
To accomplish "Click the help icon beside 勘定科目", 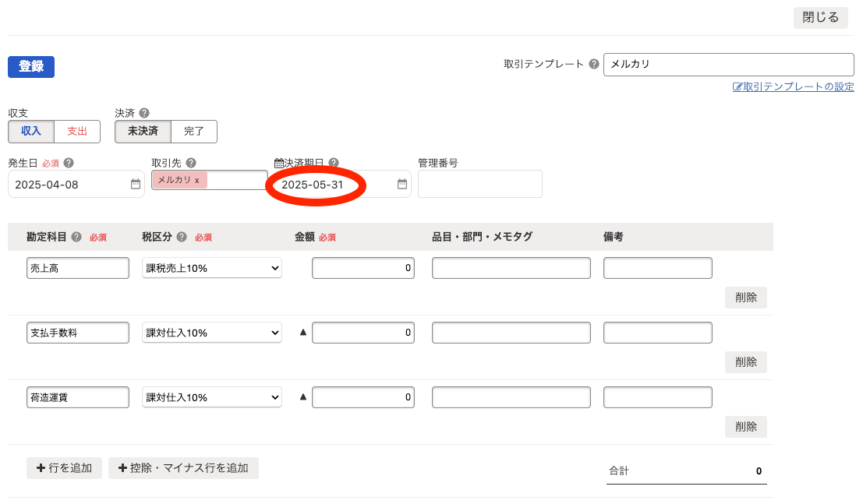I will 77,237.
